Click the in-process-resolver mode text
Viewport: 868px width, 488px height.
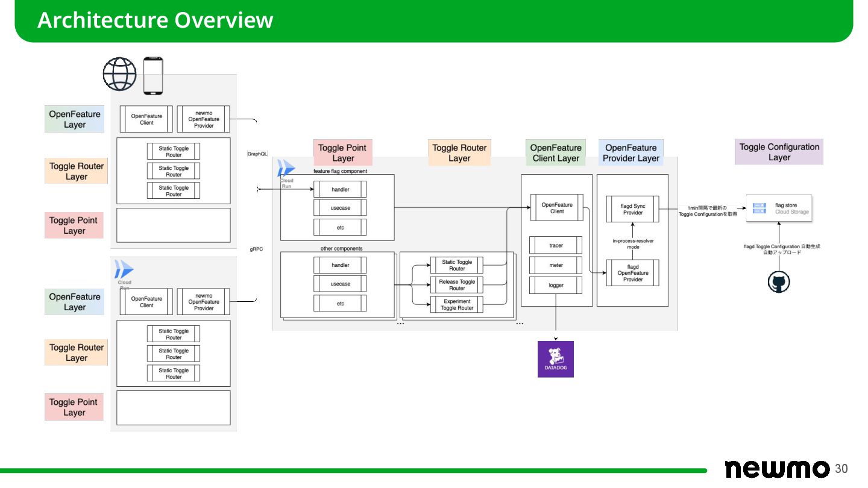[x=633, y=244]
